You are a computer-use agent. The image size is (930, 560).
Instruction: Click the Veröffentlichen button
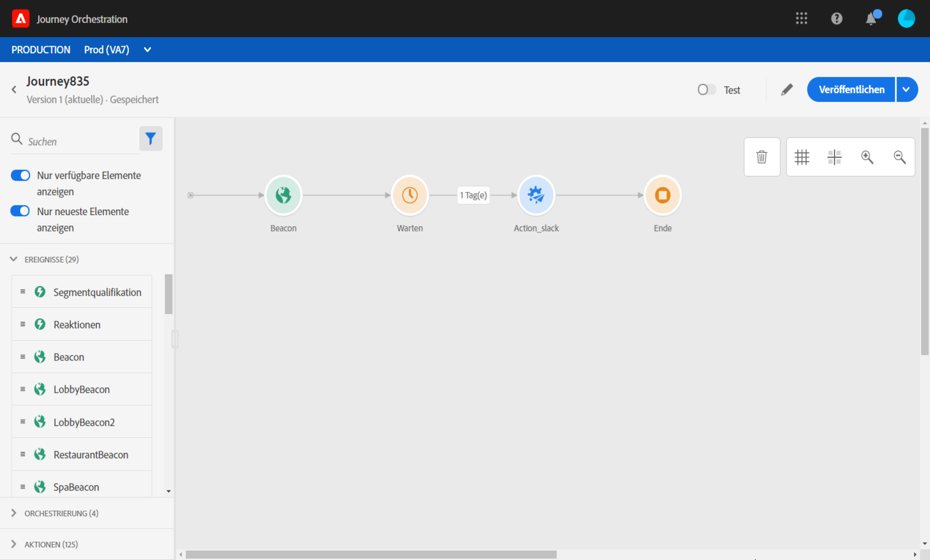click(x=851, y=90)
